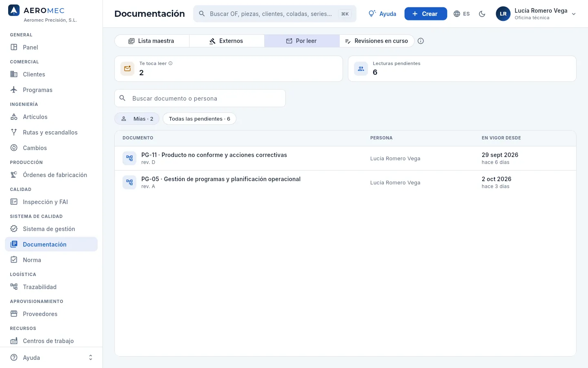Open Inspección y FAI

(x=51, y=202)
